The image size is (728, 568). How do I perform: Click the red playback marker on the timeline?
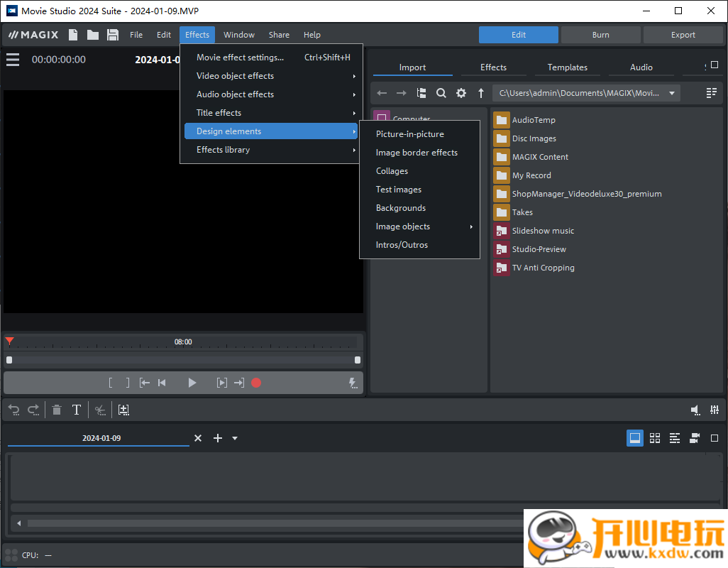[x=9, y=342]
